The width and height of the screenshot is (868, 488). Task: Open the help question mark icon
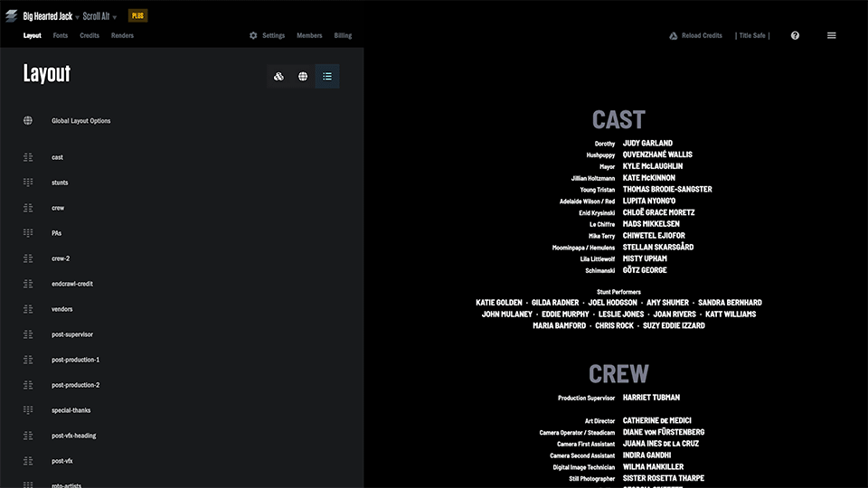click(x=795, y=35)
